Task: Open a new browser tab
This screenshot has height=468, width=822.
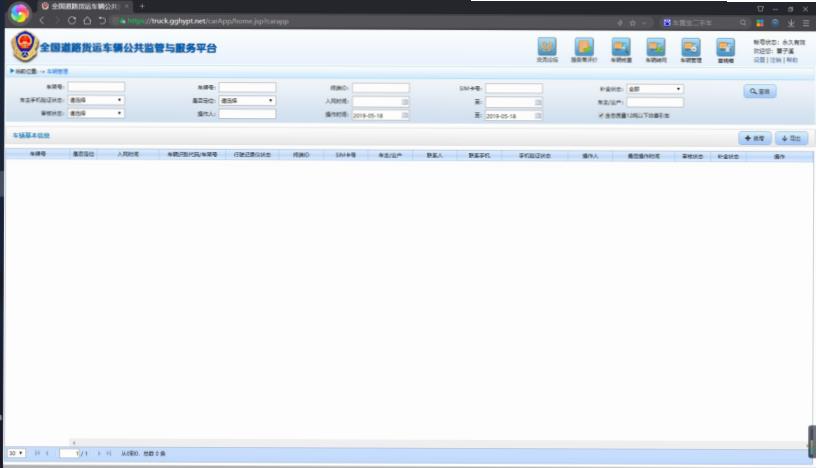Action: 142,6
